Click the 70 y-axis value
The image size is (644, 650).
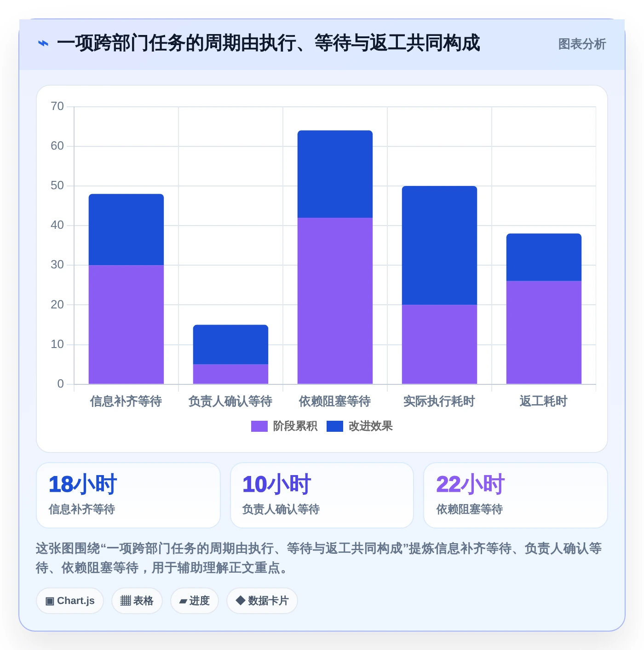57,106
